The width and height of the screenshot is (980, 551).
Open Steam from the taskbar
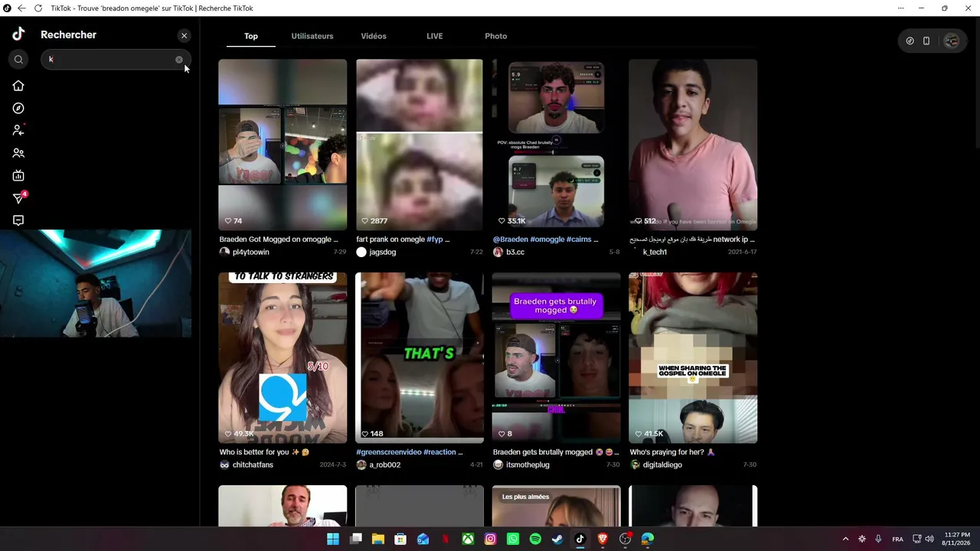[x=557, y=539]
